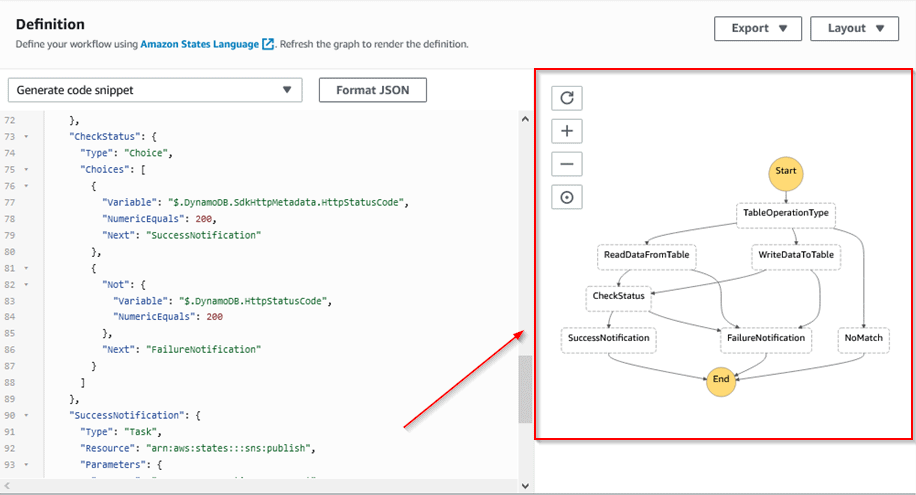Click the End node in graph

click(721, 380)
